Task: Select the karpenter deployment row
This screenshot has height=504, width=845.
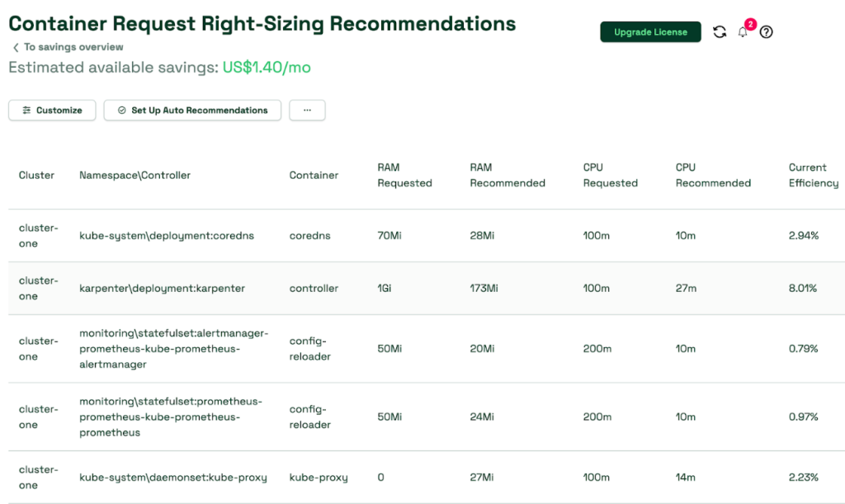Action: click(x=162, y=289)
